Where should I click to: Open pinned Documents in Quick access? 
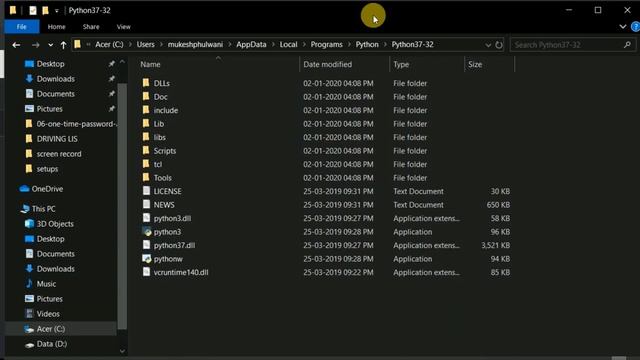point(56,94)
